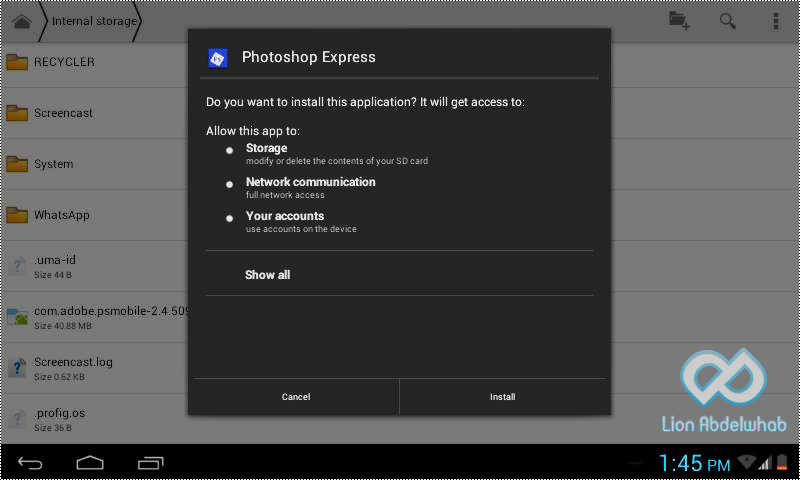
Task: Tap the recent apps navigation button
Action: [151, 463]
